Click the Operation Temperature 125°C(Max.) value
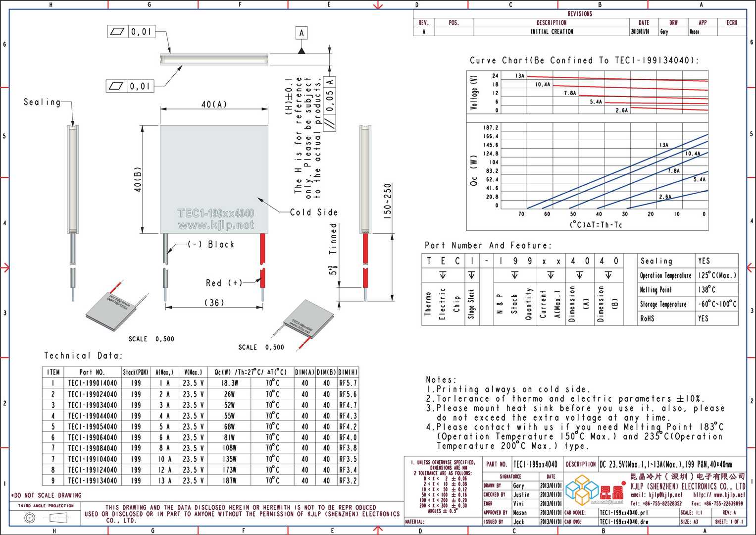Screen dimensions: 756x535 pos(717,275)
